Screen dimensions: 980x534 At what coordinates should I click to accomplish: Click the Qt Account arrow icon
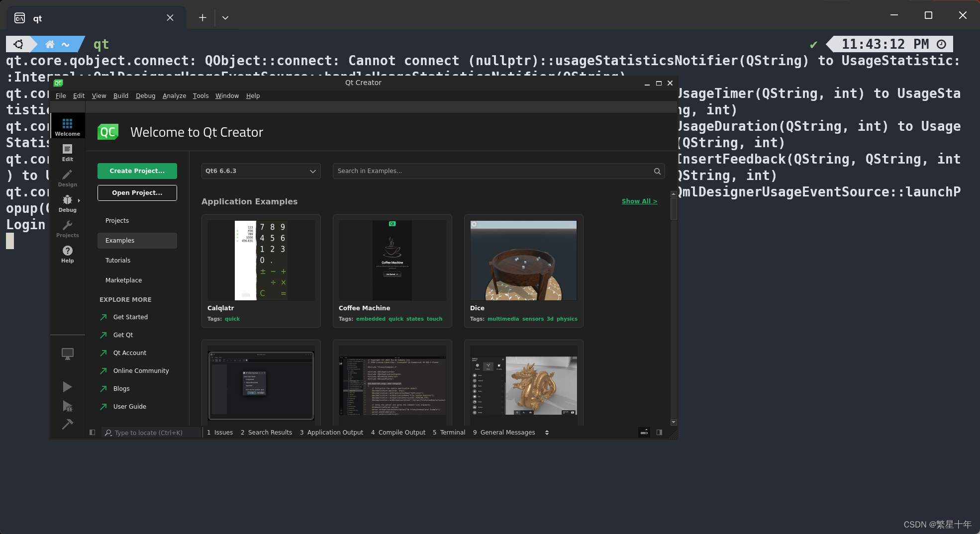pyautogui.click(x=103, y=353)
